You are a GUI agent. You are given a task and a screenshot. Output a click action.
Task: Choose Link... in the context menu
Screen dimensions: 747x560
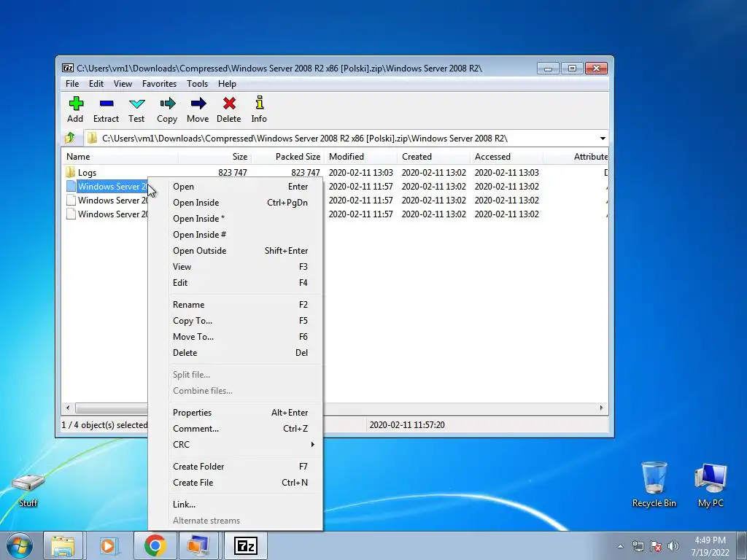coord(236,505)
